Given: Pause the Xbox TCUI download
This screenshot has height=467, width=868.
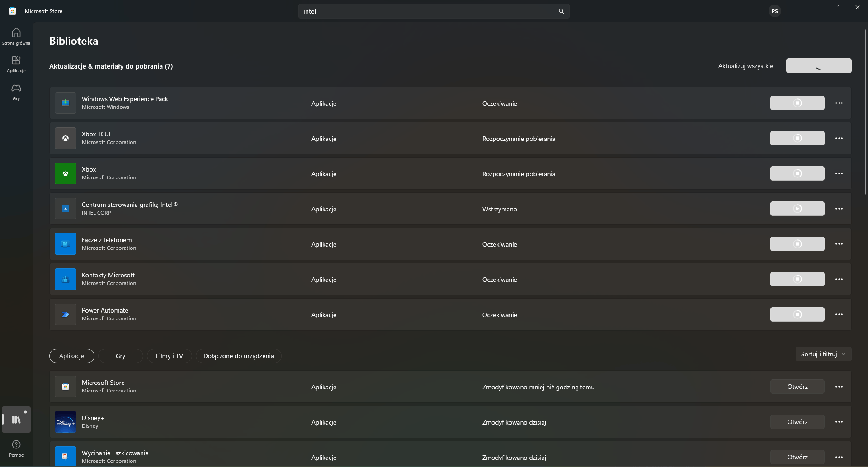Looking at the screenshot, I should (x=797, y=138).
